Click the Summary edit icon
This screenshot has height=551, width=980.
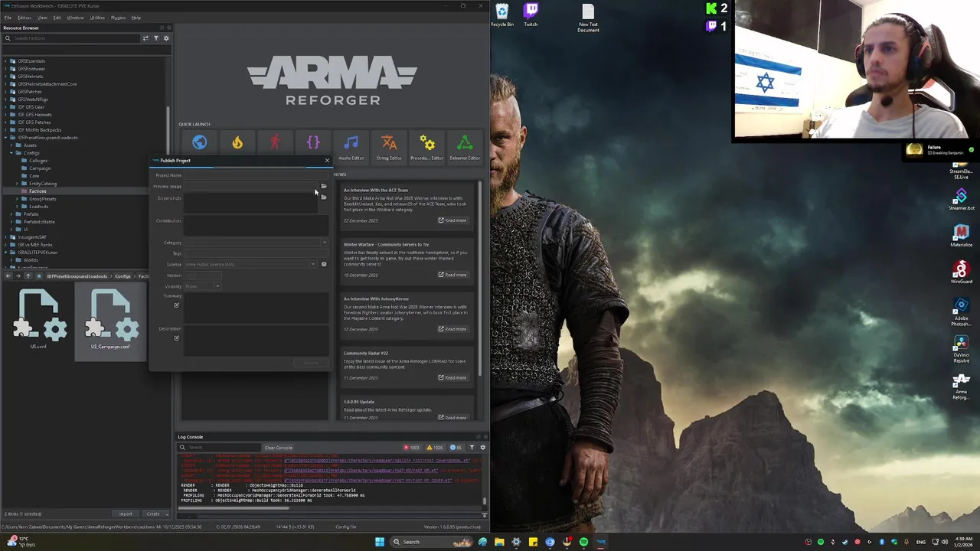(176, 305)
